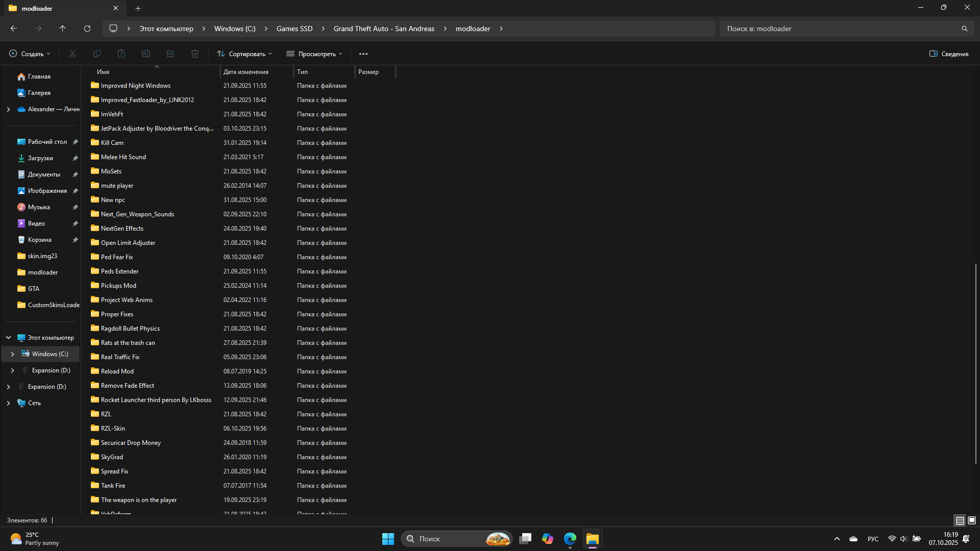Click the Rename icon in toolbar
980x551 pixels.
point(146,54)
